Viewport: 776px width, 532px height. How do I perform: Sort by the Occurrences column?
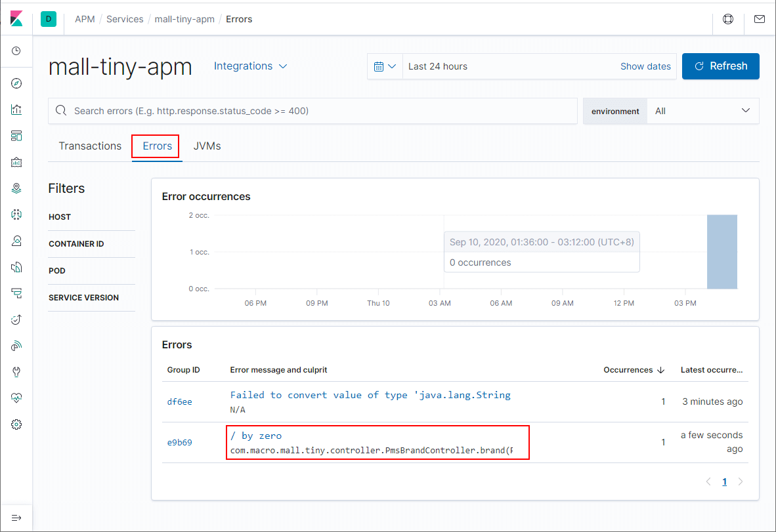634,370
